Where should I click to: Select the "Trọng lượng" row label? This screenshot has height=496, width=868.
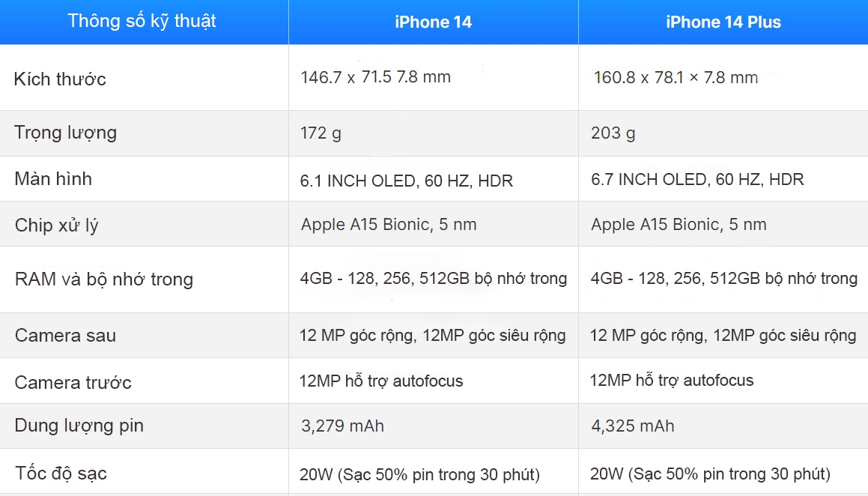pos(66,133)
